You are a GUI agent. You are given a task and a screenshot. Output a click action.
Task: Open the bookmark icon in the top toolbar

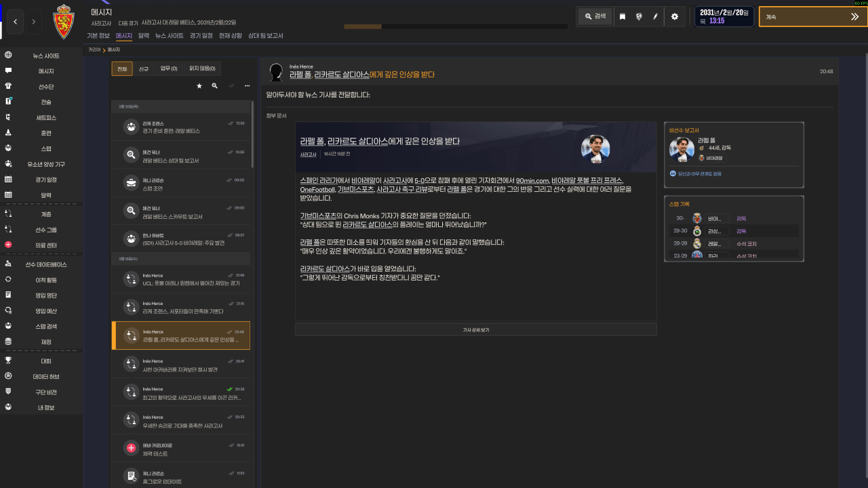coord(623,16)
